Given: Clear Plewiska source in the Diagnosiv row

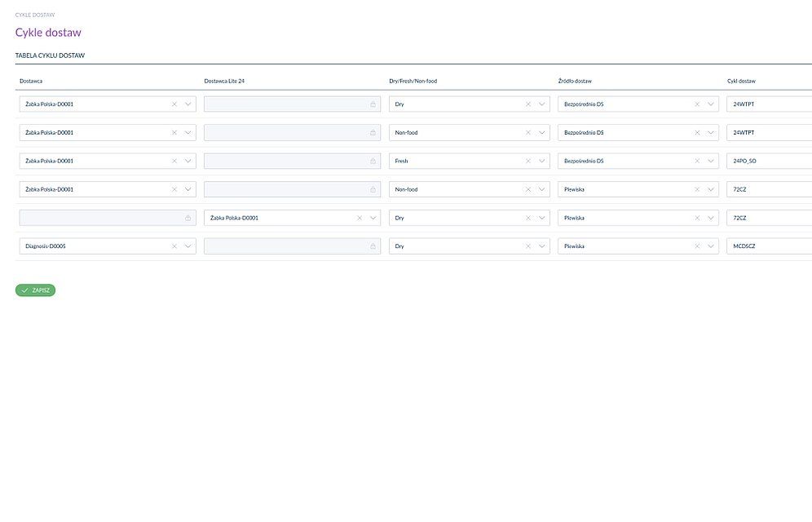Looking at the screenshot, I should click(696, 246).
